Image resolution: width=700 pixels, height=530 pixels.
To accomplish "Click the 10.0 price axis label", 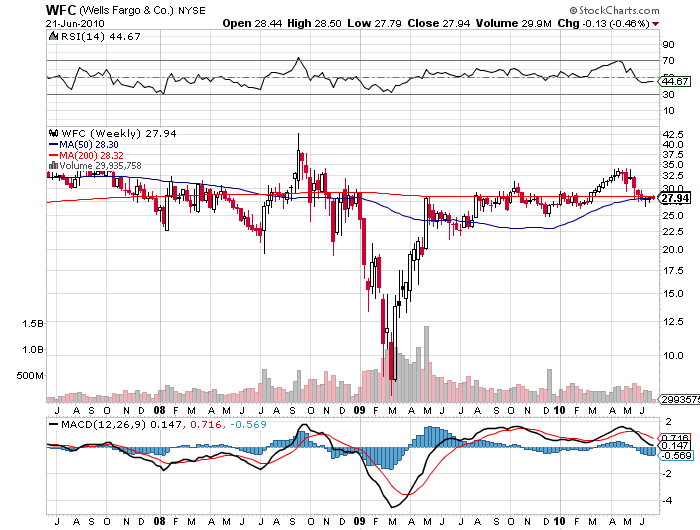I will coord(673,356).
